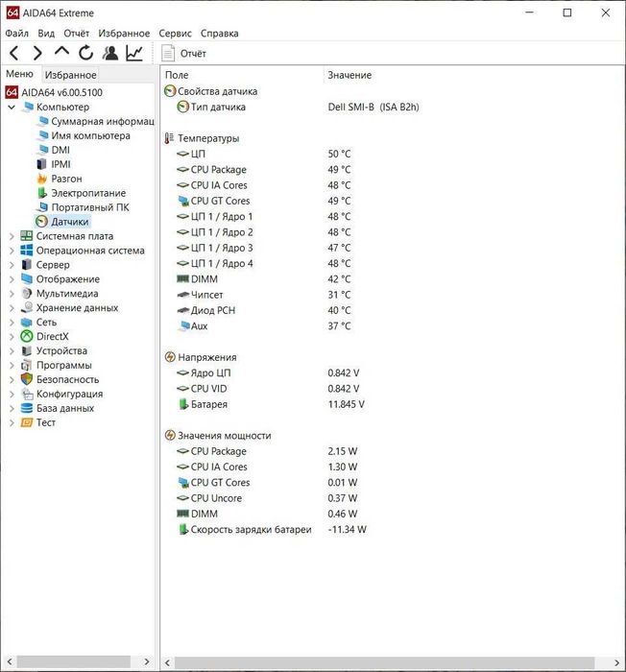Viewport: 626px width, 672px height.
Task: Refresh the sensor readings
Action: point(86,53)
